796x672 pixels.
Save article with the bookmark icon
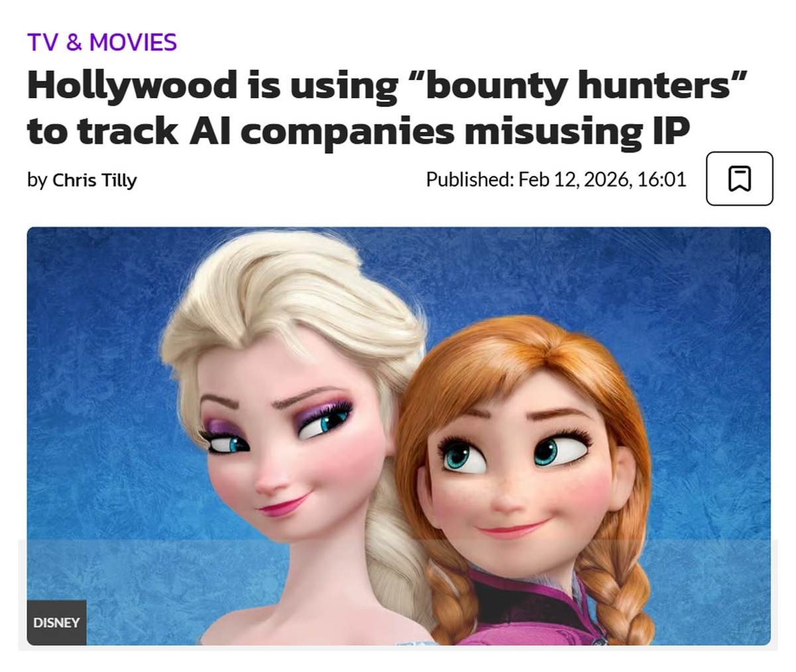[x=739, y=178]
